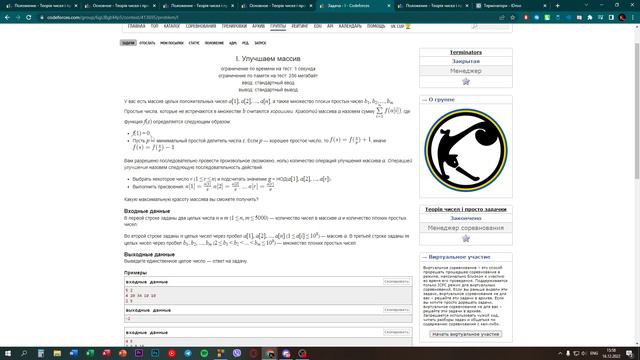Image resolution: width=640 pixels, height=360 pixels.
Task: Show hidden system tray icons
Action: click(x=560, y=353)
